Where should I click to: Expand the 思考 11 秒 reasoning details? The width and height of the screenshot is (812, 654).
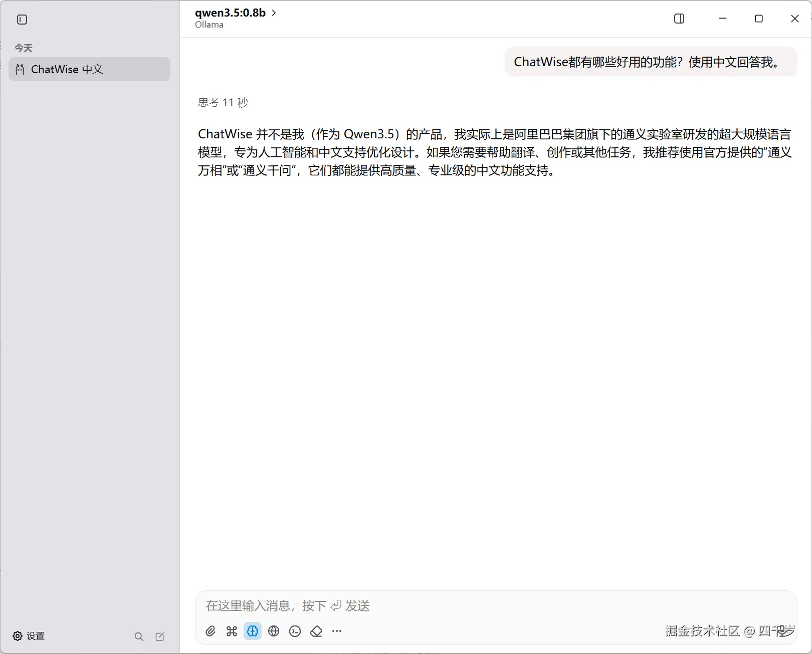(223, 102)
